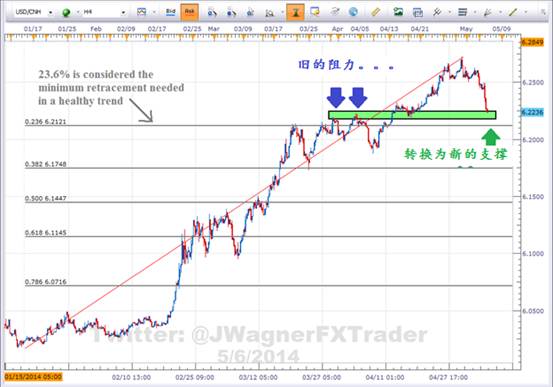
Task: Expand the arrow beside the line tool
Action: [x=526, y=12]
